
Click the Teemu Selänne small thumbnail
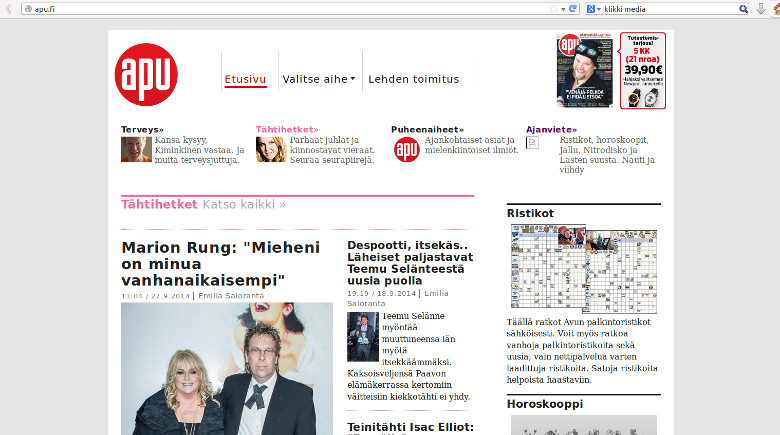pyautogui.click(x=363, y=337)
